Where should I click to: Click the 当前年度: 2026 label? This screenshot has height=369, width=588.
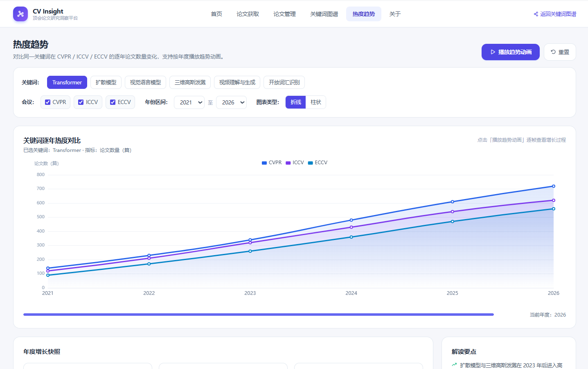pos(548,315)
